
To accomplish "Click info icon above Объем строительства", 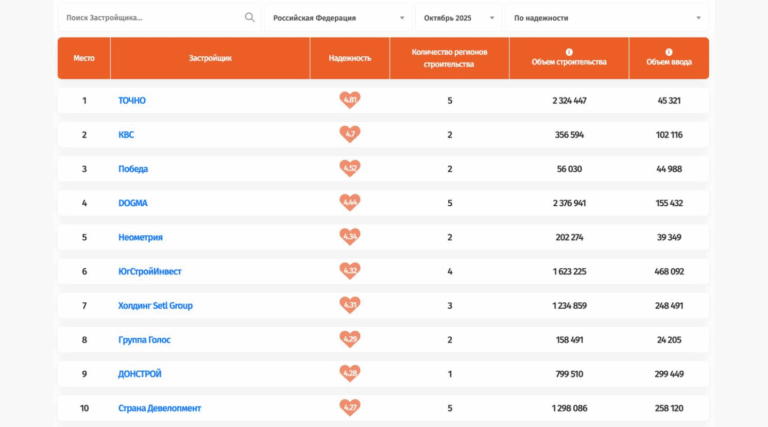I will 569,51.
